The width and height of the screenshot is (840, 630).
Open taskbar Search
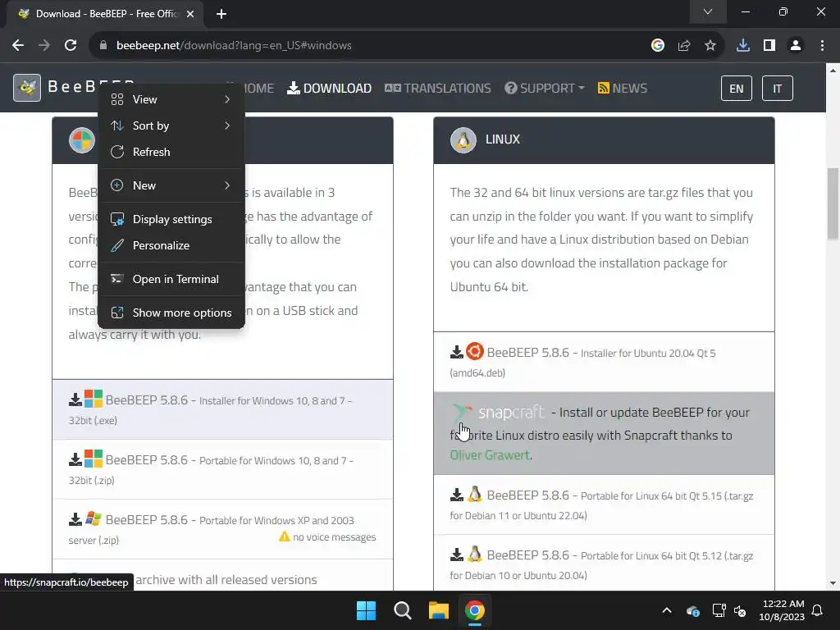402,610
